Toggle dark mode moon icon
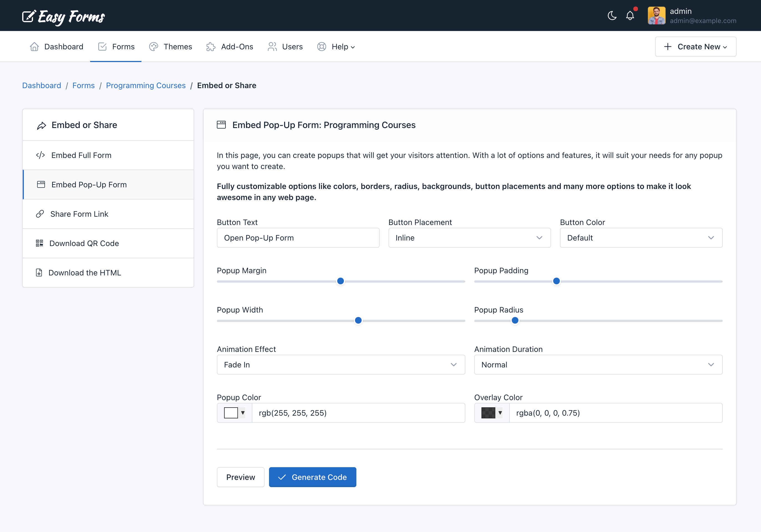This screenshot has width=761, height=532. (x=612, y=16)
